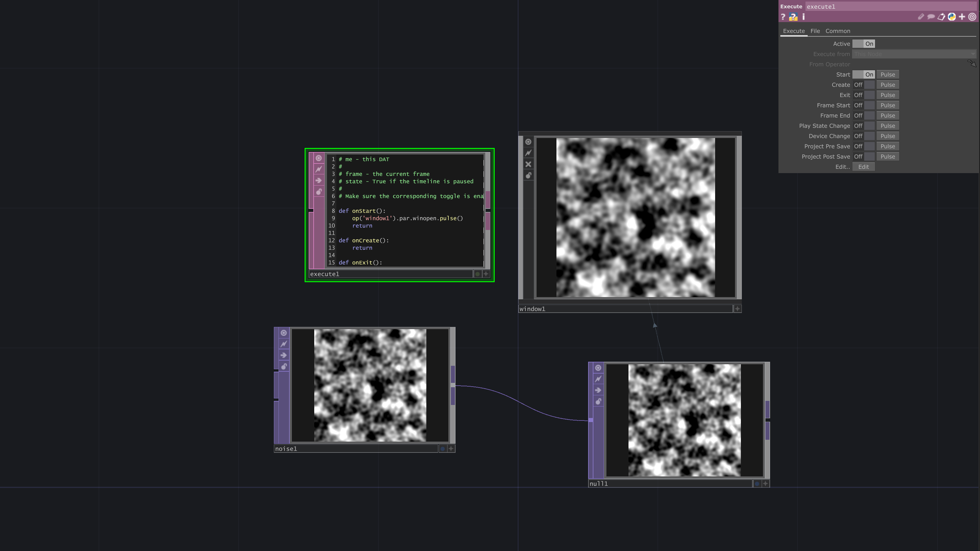The image size is (980, 551).
Task: Click the window1 node name label
Action: tap(625, 309)
